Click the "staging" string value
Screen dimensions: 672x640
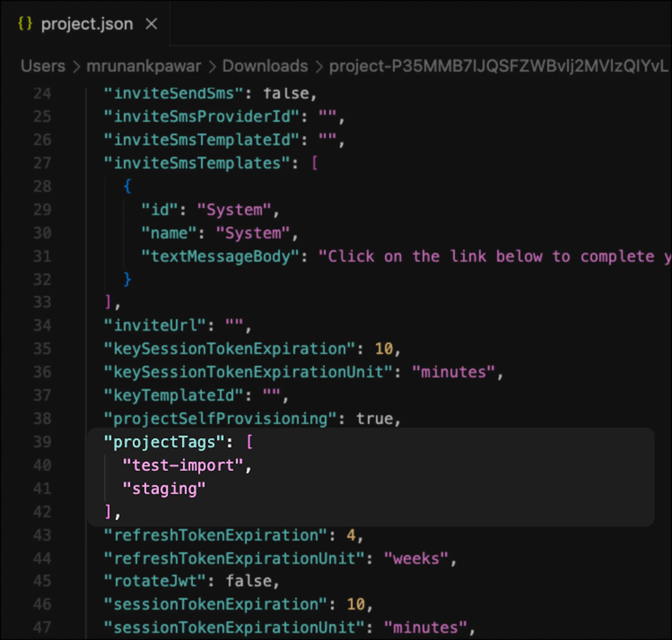[164, 488]
